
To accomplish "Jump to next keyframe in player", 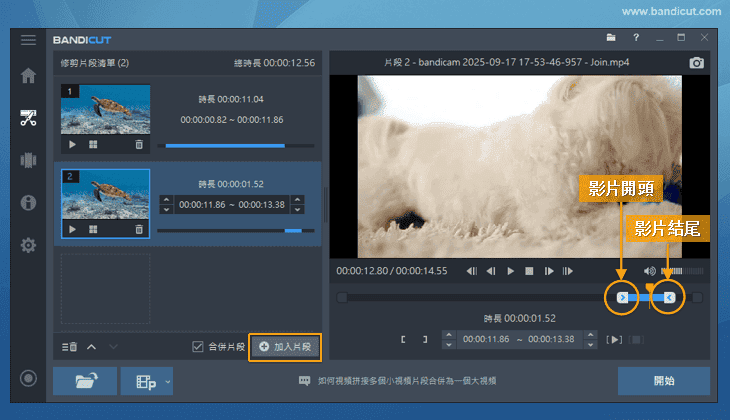I will coord(568,271).
